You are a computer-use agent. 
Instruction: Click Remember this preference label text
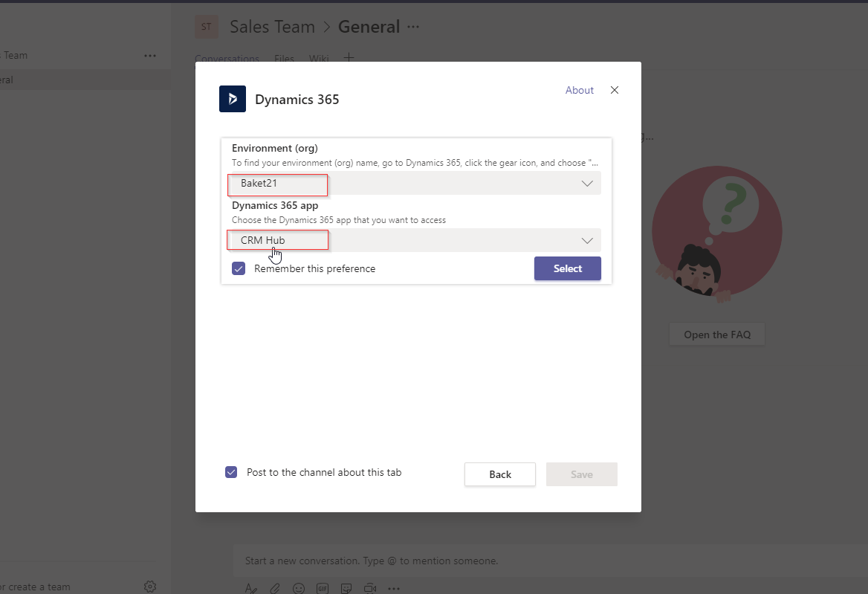(x=314, y=268)
